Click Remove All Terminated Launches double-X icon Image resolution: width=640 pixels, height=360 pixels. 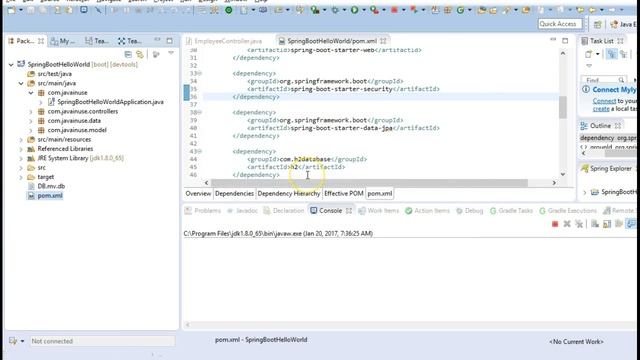(x=579, y=224)
